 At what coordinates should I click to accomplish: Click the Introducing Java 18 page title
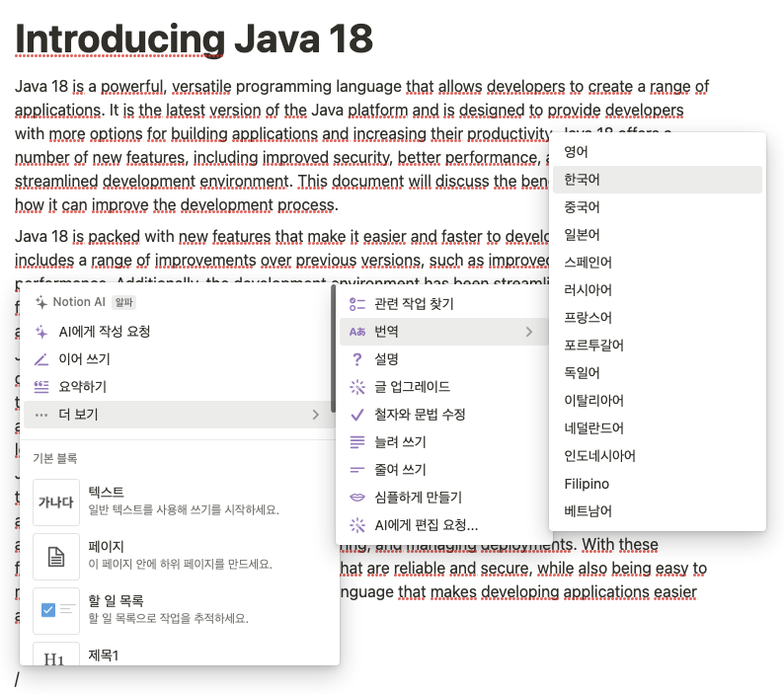[194, 39]
